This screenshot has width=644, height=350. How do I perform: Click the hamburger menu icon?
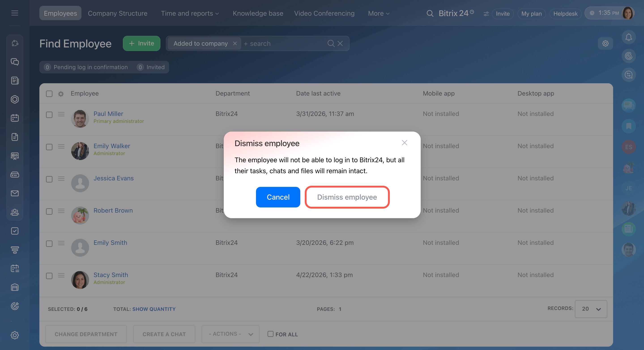[15, 13]
